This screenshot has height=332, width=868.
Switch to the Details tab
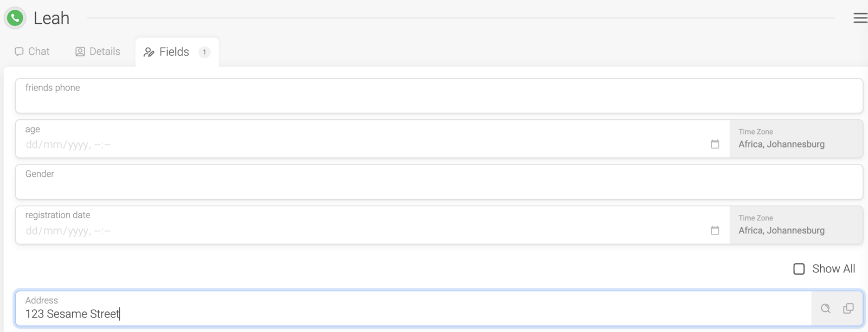98,52
